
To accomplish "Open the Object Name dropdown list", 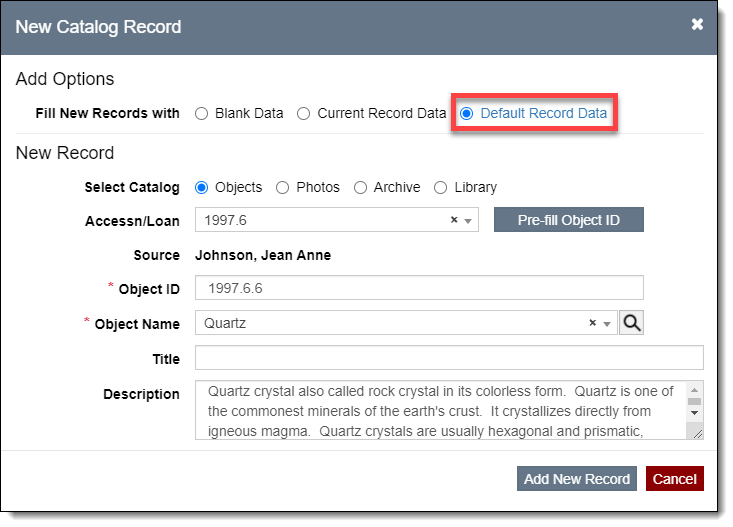I will click(x=607, y=324).
